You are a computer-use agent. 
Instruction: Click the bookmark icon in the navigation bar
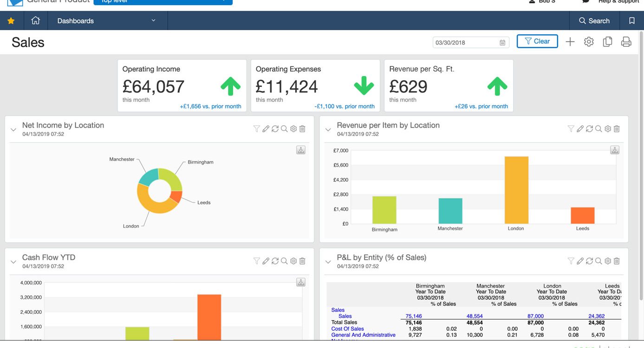click(x=631, y=21)
